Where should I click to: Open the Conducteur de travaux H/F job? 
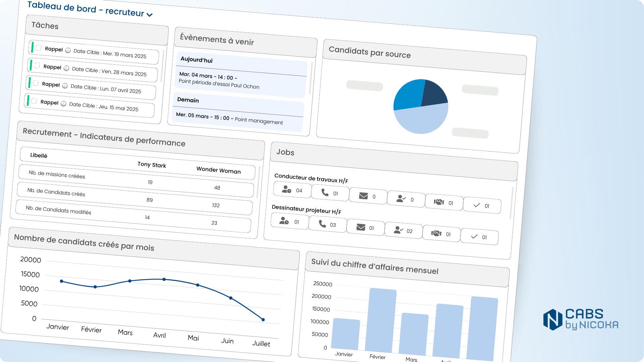[311, 178]
